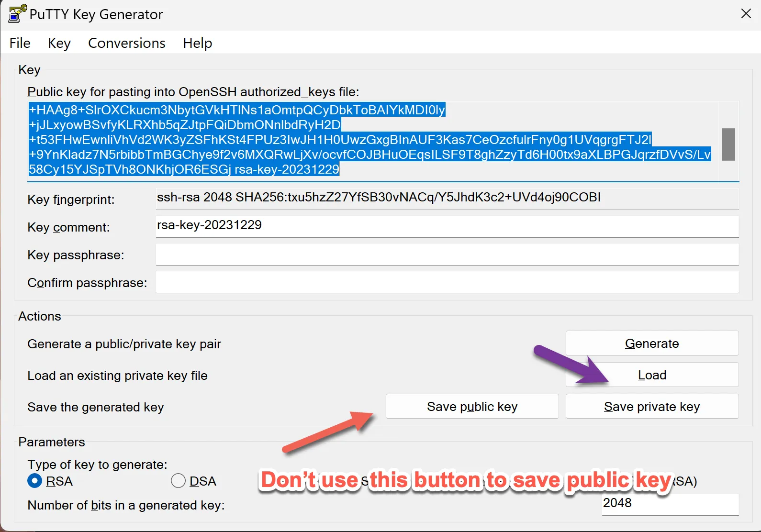Screen dimensions: 761x532
Task: Click Save public key button
Action: [x=472, y=407]
